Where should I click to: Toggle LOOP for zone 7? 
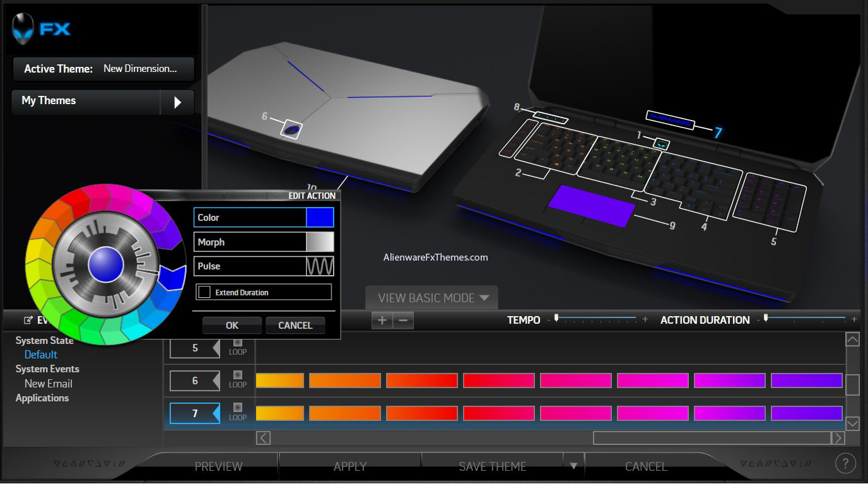[x=238, y=408]
